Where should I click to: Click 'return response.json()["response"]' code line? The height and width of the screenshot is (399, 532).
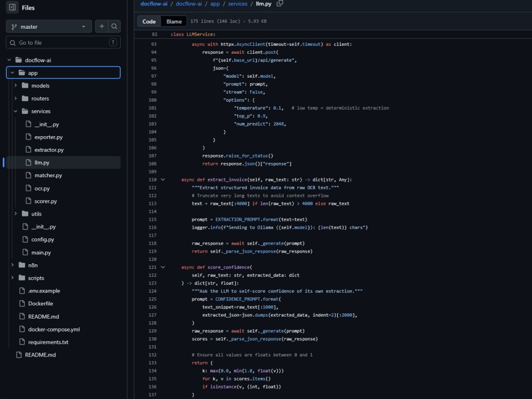pos(247,164)
